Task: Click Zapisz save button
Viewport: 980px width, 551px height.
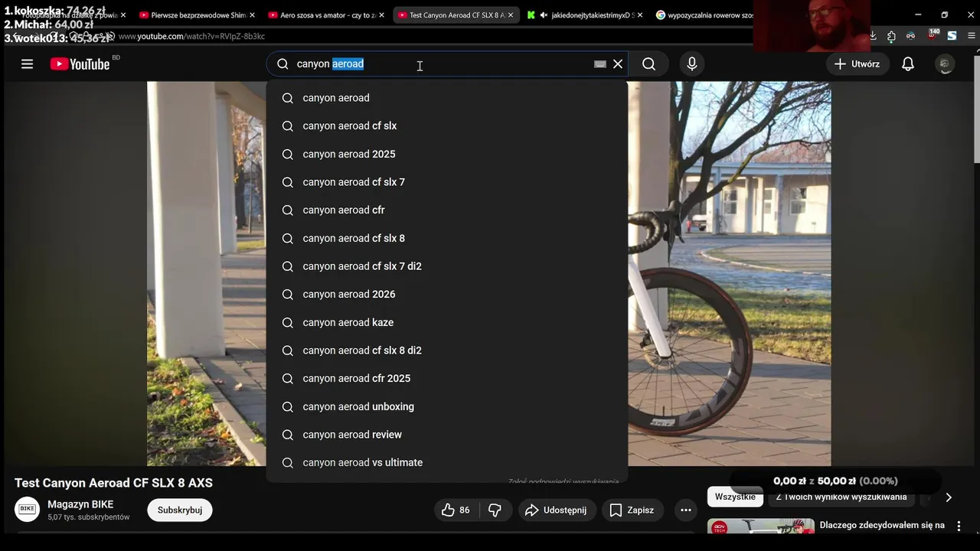Action: tap(632, 510)
